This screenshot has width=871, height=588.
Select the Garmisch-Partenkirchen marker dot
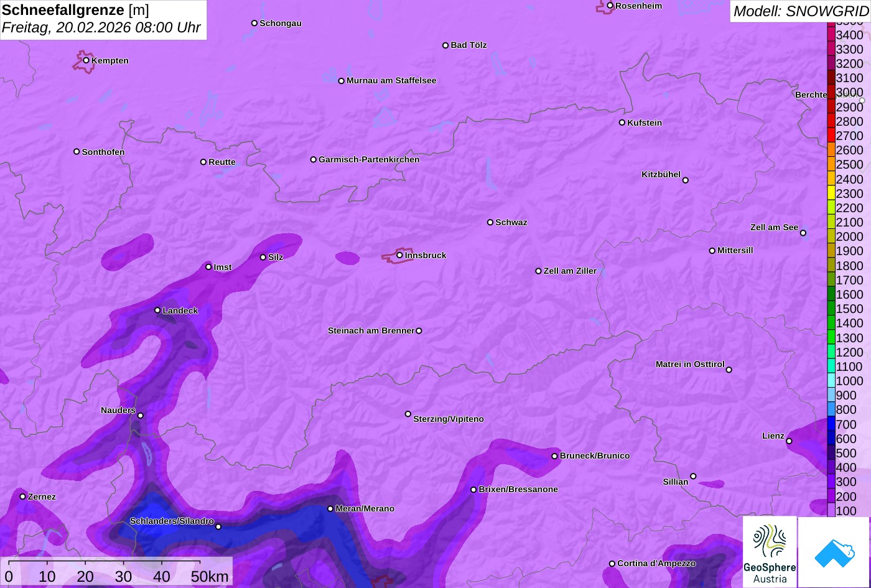pyautogui.click(x=314, y=160)
